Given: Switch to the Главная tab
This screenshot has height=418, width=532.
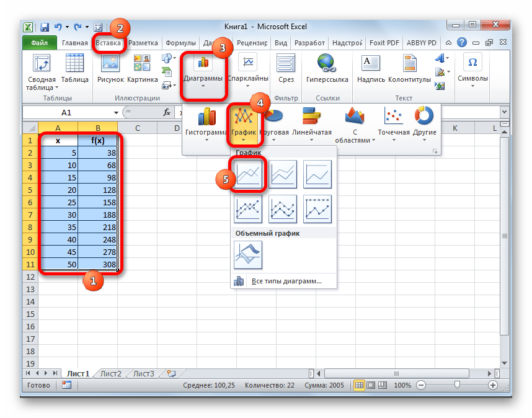Looking at the screenshot, I should click(x=74, y=43).
